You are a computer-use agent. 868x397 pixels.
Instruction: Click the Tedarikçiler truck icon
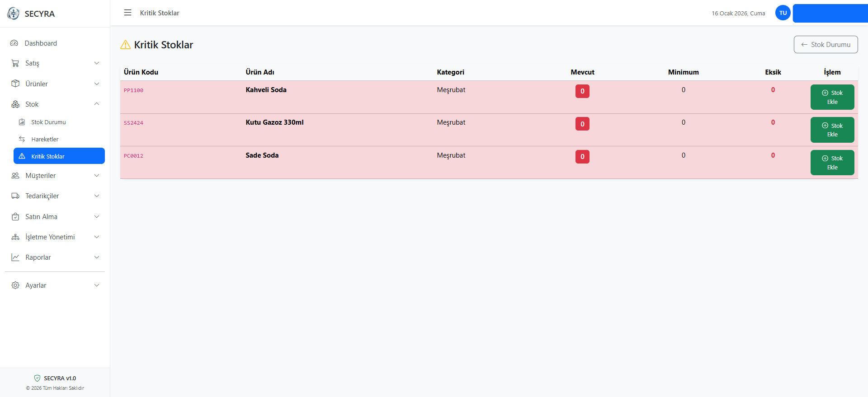(15, 196)
